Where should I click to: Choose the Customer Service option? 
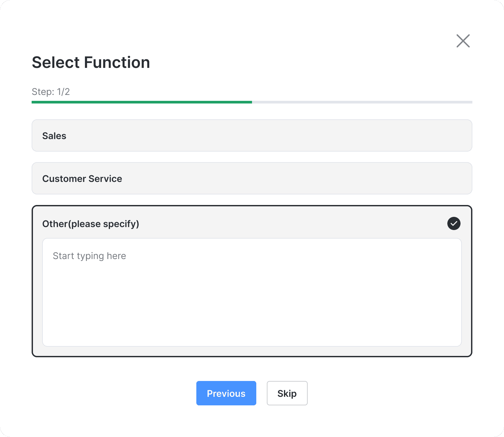tap(252, 178)
